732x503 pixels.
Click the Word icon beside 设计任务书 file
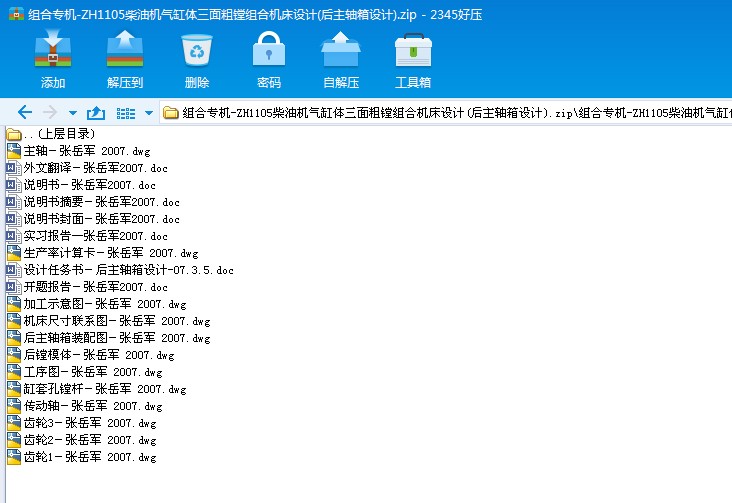14,270
